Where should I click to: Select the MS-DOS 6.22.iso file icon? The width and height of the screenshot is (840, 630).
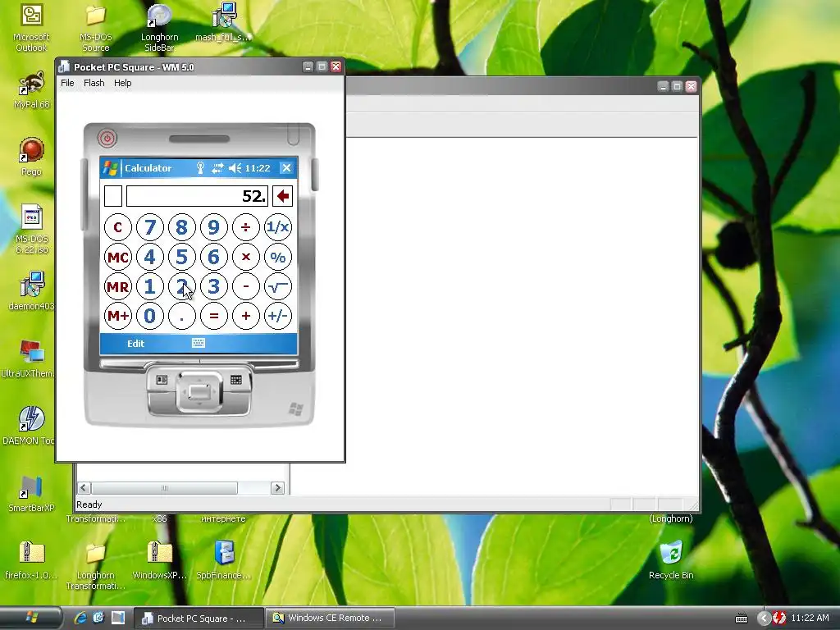pos(32,230)
